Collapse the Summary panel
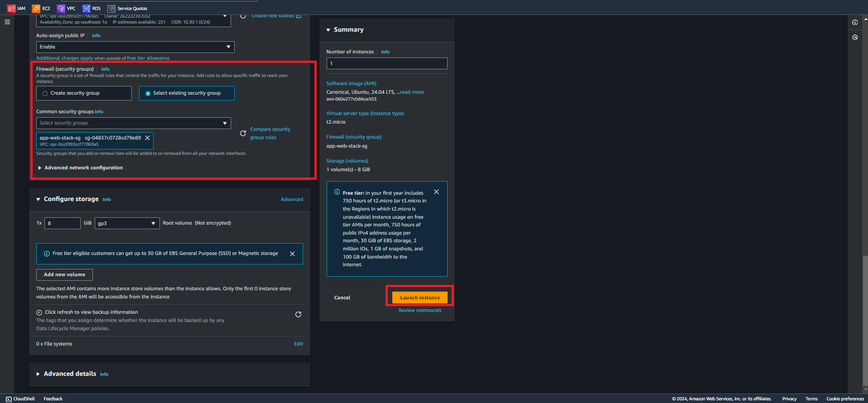 coord(328,30)
